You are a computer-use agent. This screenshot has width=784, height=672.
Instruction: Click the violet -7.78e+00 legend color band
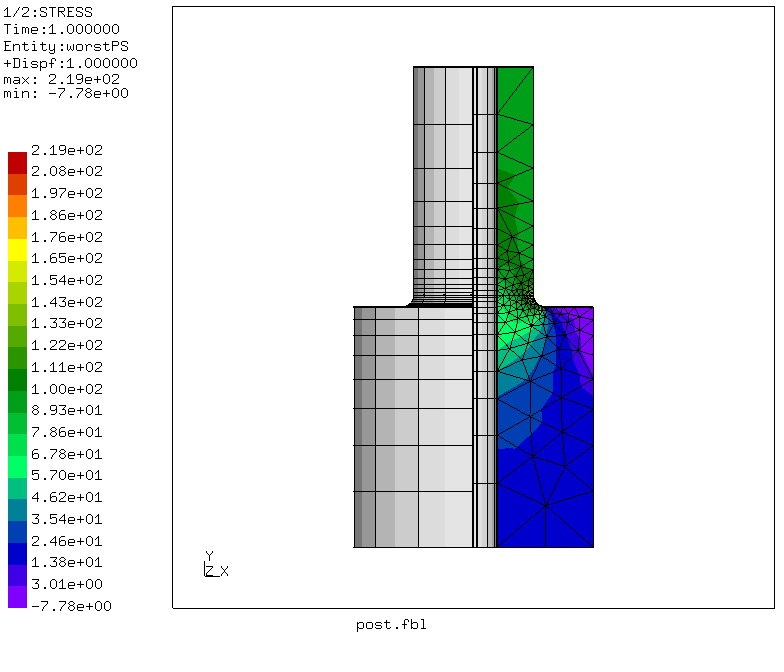tap(17, 598)
